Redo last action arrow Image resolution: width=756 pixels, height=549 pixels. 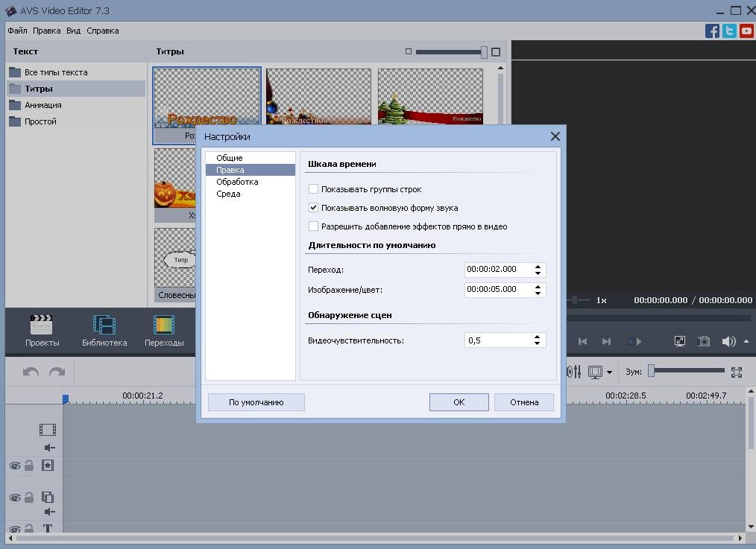click(57, 372)
